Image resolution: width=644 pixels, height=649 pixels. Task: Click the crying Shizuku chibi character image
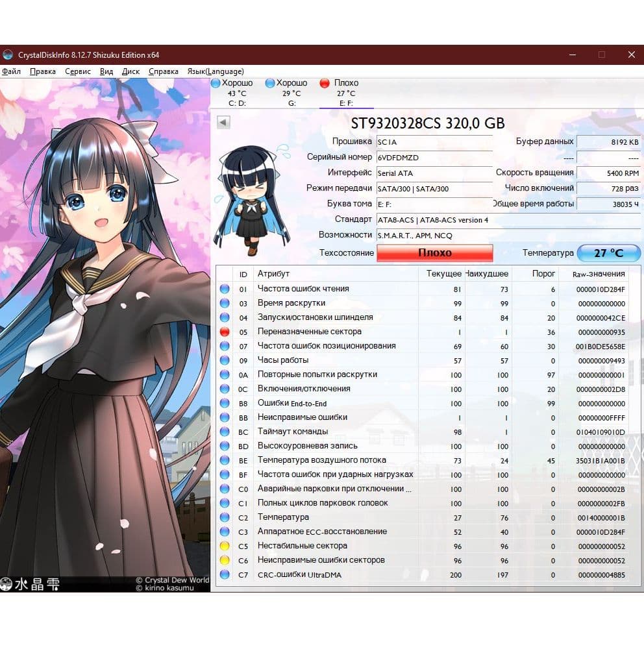[253, 200]
